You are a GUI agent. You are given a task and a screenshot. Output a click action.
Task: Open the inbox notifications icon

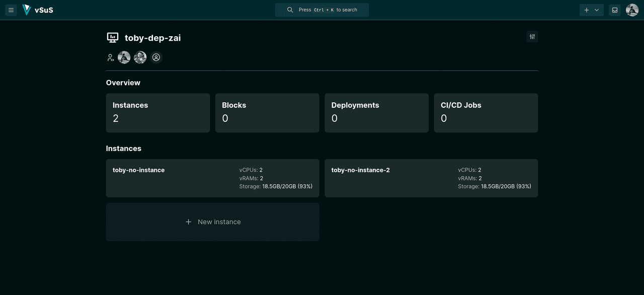(614, 10)
